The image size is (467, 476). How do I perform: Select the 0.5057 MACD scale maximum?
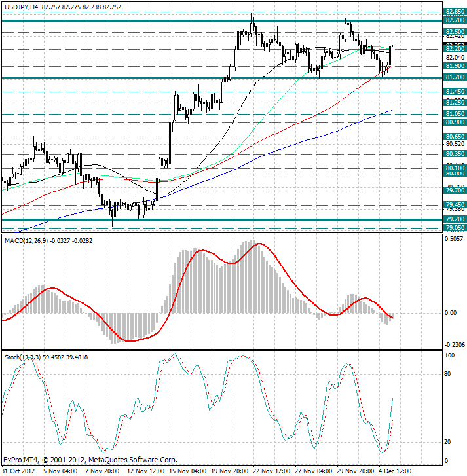454,239
